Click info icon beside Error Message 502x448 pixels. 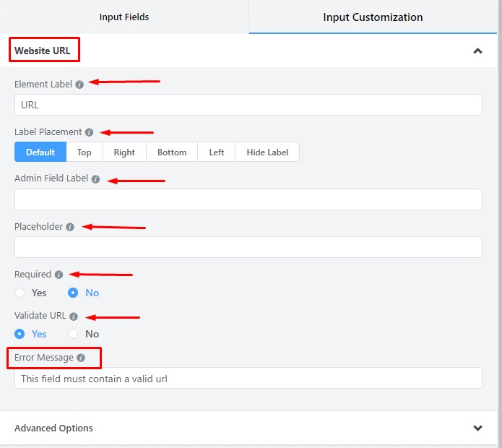pos(81,358)
